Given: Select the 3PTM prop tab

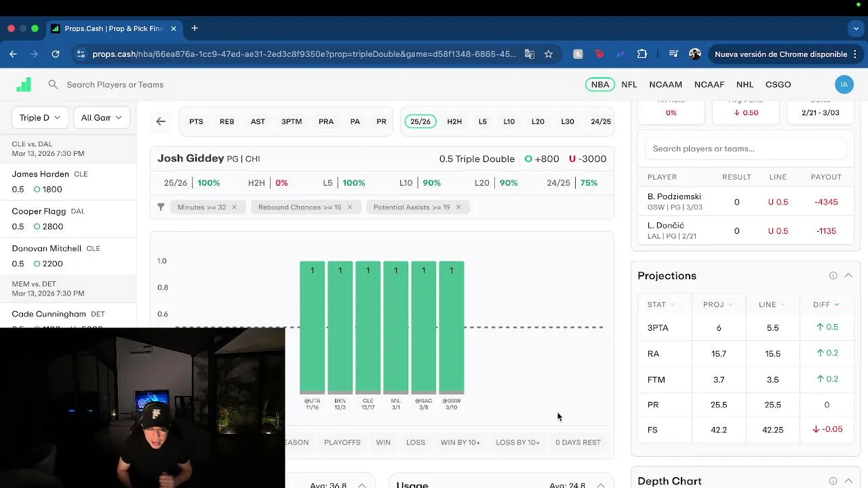Looking at the screenshot, I should click(x=292, y=121).
